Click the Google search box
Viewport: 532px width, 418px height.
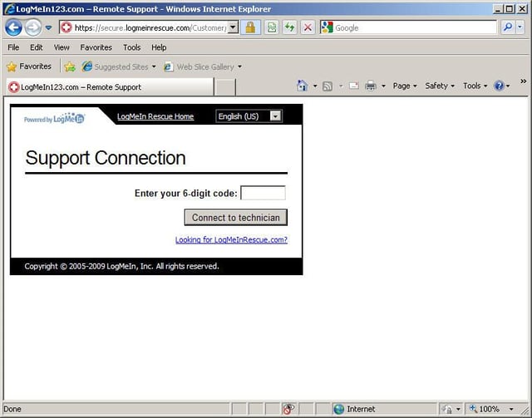tap(408, 27)
